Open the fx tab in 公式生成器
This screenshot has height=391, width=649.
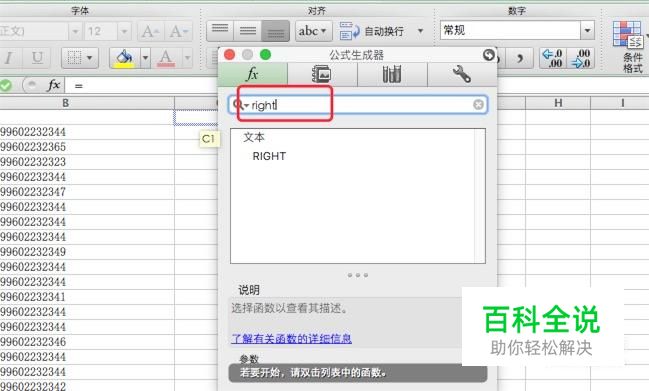pyautogui.click(x=252, y=74)
